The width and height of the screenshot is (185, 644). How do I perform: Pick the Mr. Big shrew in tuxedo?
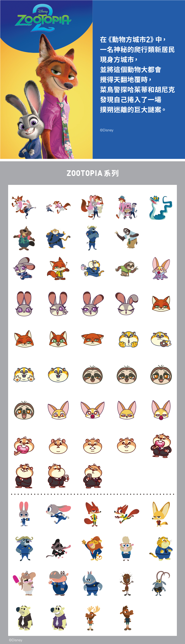[x=58, y=549]
